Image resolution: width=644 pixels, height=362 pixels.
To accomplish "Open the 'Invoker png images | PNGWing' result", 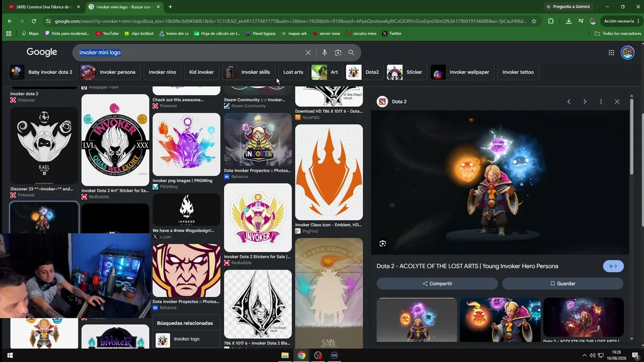I will point(187,144).
